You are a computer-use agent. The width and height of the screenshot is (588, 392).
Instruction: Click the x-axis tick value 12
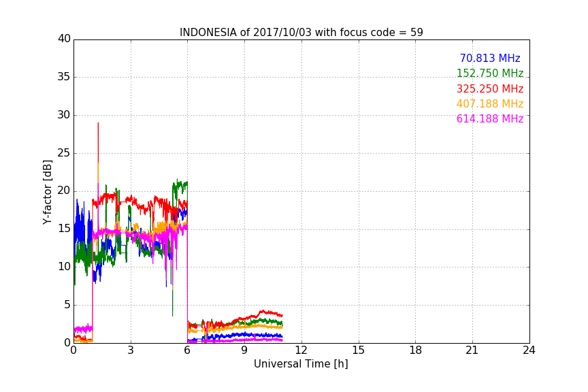click(301, 350)
